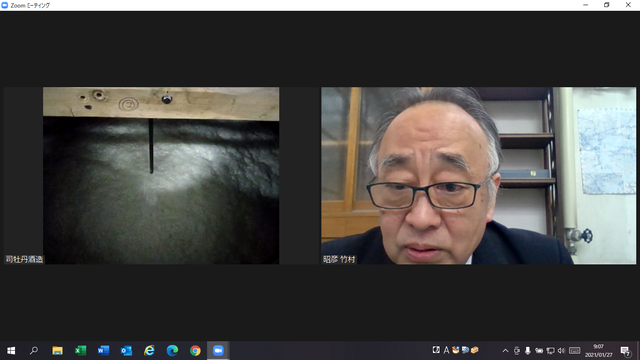Click the IME mode icon beside the A indicator
Screen dimensions: 640x360
point(436,350)
